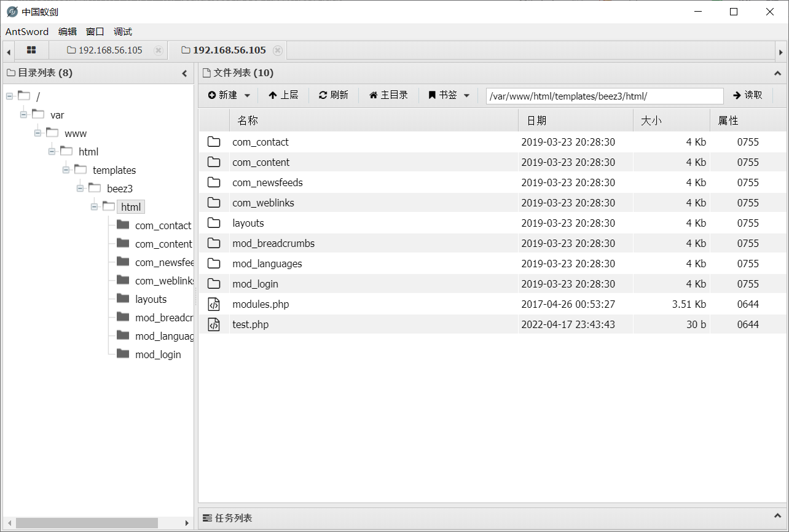
Task: Sort by the 日期 column header
Action: point(576,120)
